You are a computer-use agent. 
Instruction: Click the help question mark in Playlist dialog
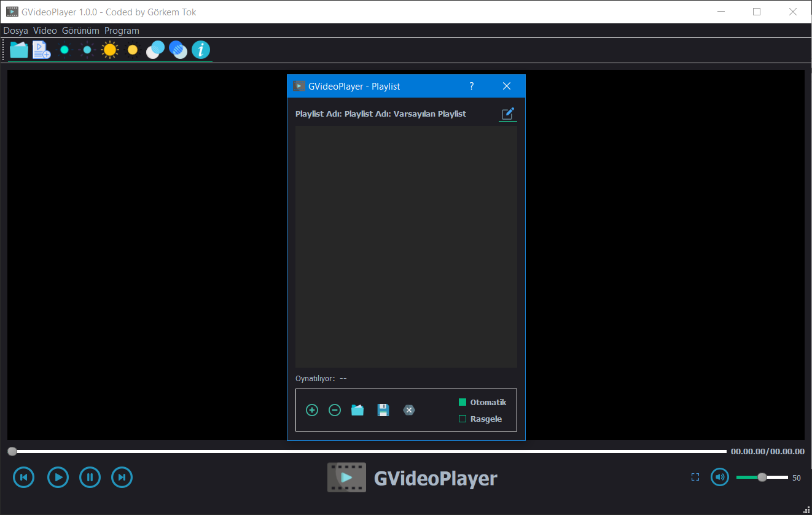point(472,87)
